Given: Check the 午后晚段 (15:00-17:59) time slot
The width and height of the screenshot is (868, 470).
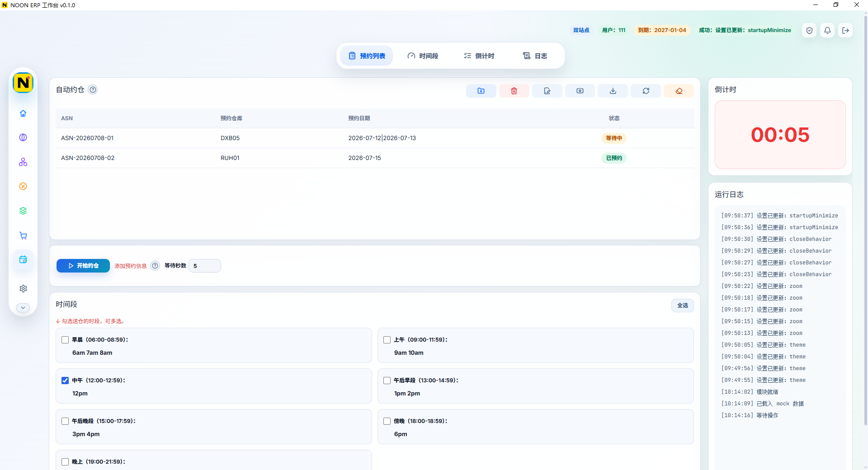Looking at the screenshot, I should (65, 421).
